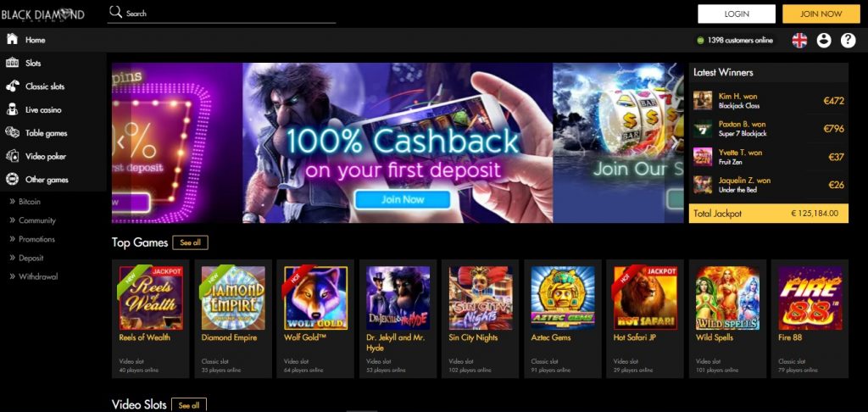Image resolution: width=868 pixels, height=412 pixels.
Task: Click the LOGIN button
Action: click(737, 14)
